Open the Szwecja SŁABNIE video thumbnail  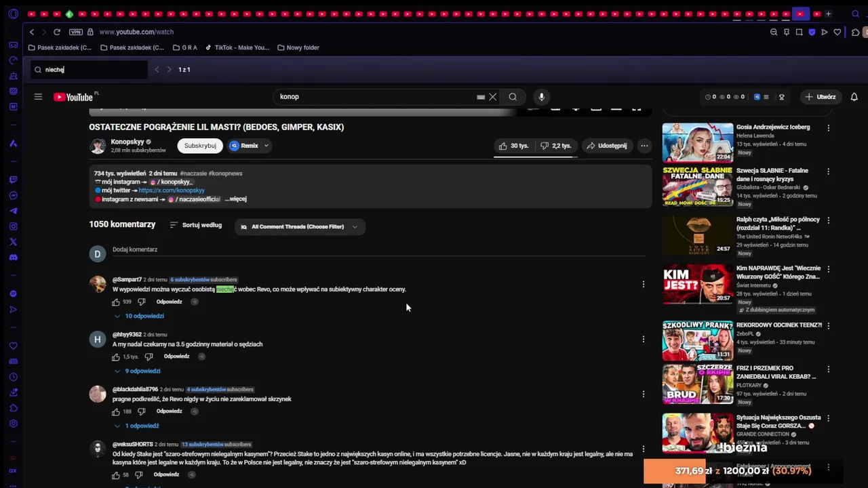point(698,186)
